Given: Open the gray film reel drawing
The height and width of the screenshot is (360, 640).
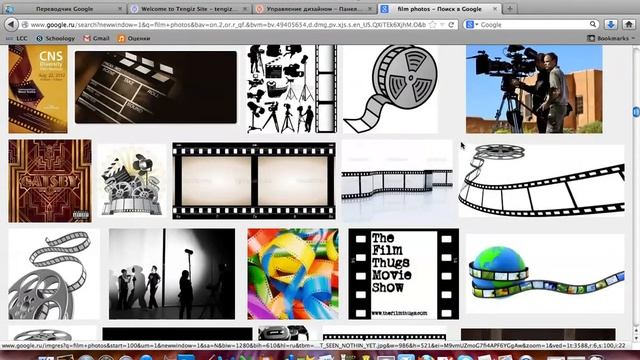Looking at the screenshot, I should tap(391, 89).
